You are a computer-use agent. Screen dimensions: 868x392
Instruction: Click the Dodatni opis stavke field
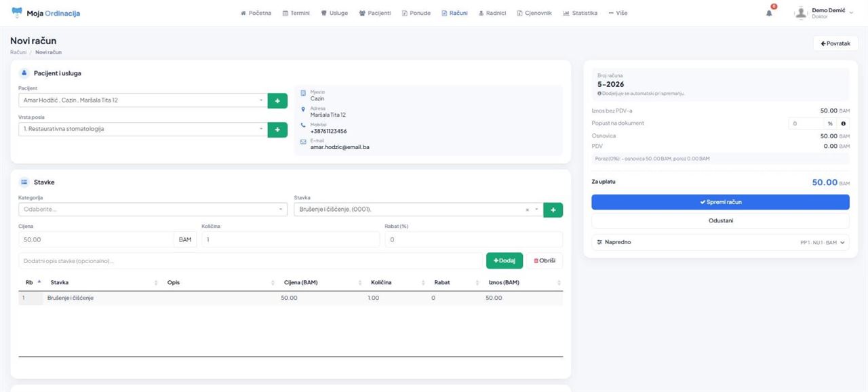(x=250, y=260)
